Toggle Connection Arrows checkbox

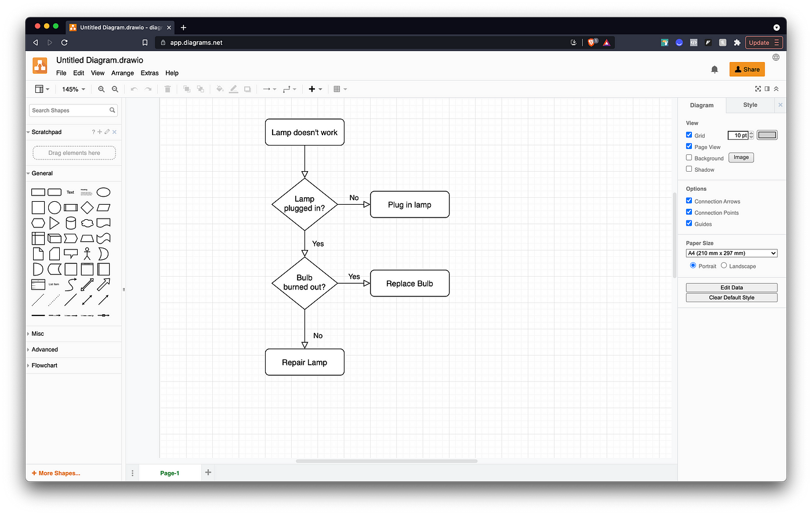pyautogui.click(x=689, y=201)
